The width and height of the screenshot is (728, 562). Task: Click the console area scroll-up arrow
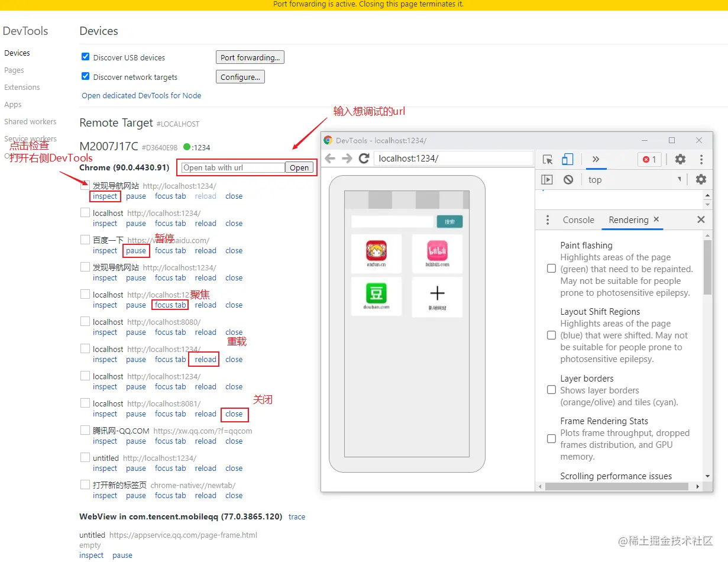pyautogui.click(x=708, y=196)
